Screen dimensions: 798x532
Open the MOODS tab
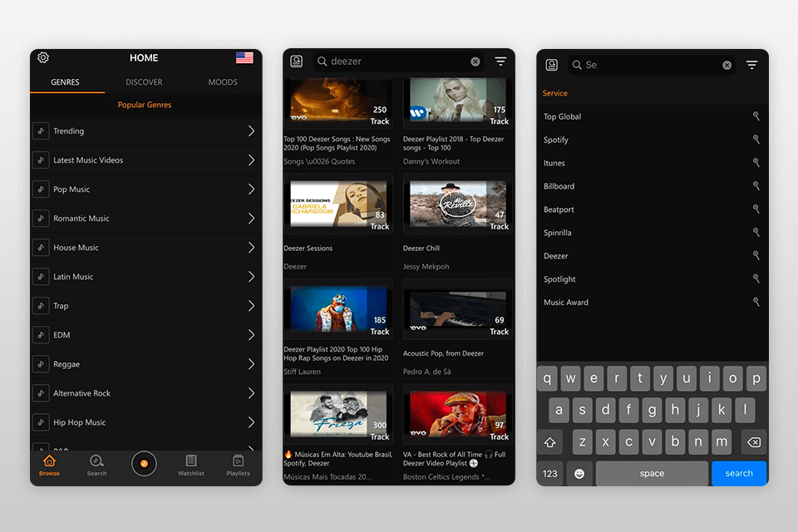tap(223, 81)
